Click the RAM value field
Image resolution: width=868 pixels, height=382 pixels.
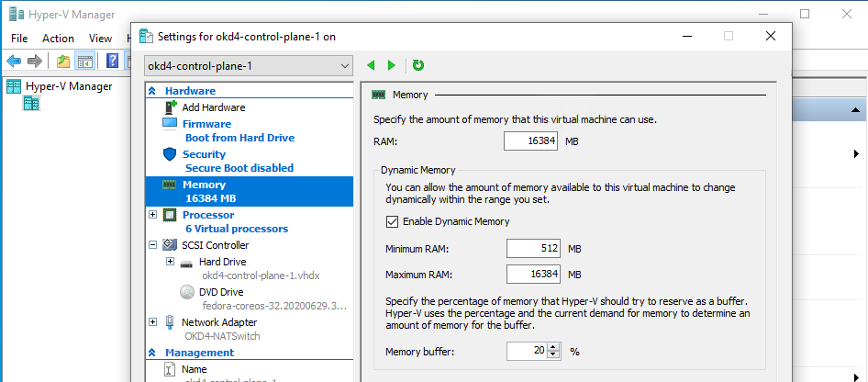[x=531, y=141]
